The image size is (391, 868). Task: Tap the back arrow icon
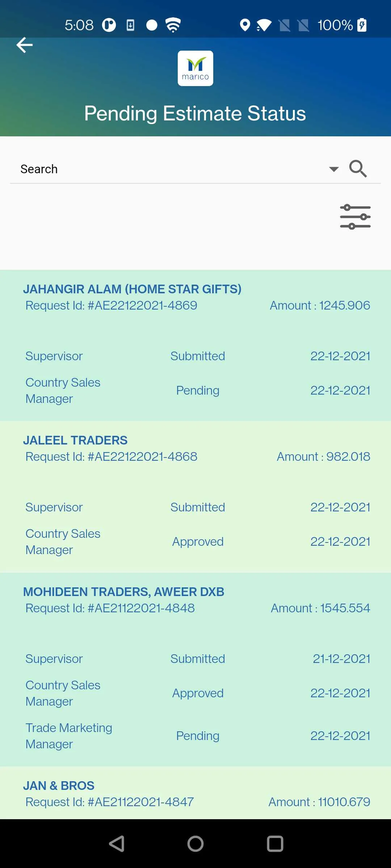(x=25, y=45)
